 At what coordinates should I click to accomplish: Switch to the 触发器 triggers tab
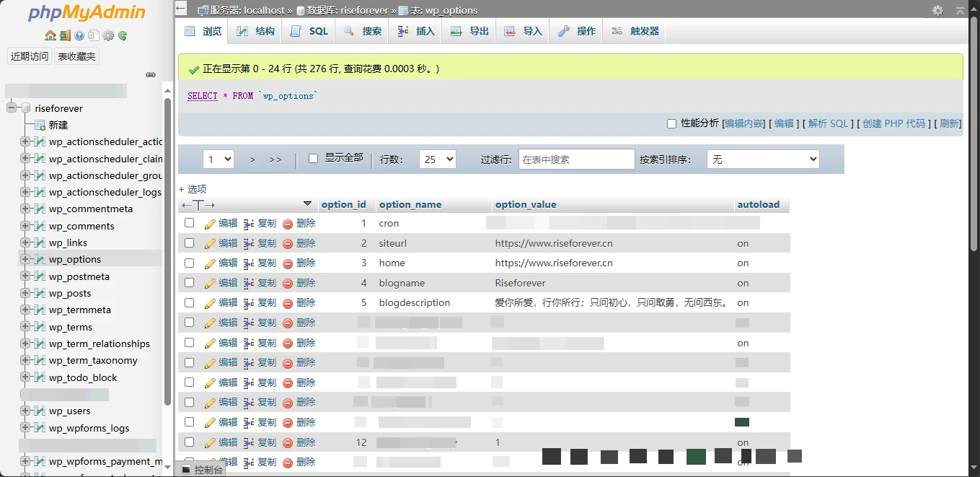click(635, 31)
